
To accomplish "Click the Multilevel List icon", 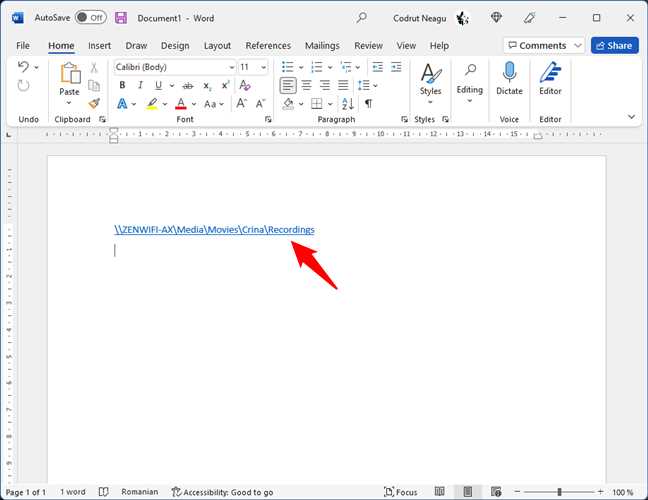I will coord(345,67).
